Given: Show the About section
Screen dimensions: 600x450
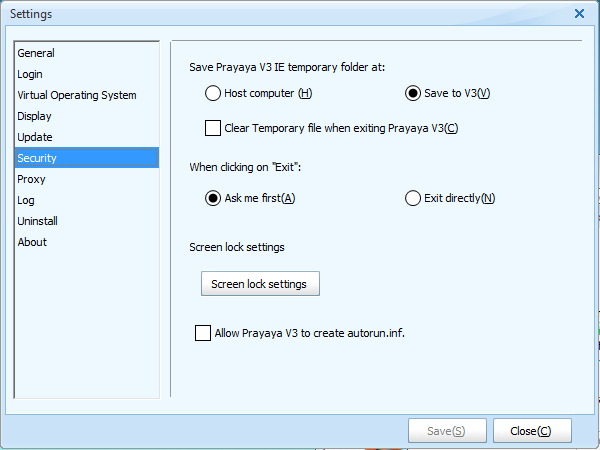Looking at the screenshot, I should tap(87, 242).
